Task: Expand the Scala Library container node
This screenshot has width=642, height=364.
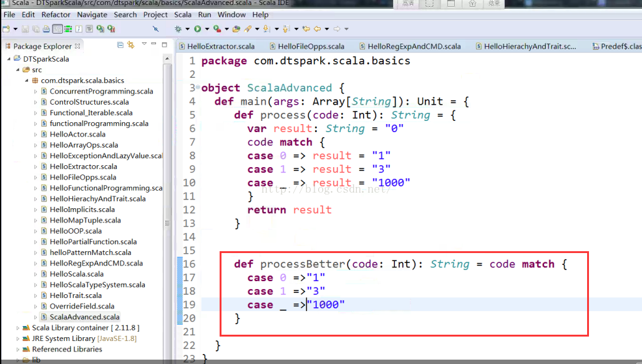Action: (x=17, y=328)
